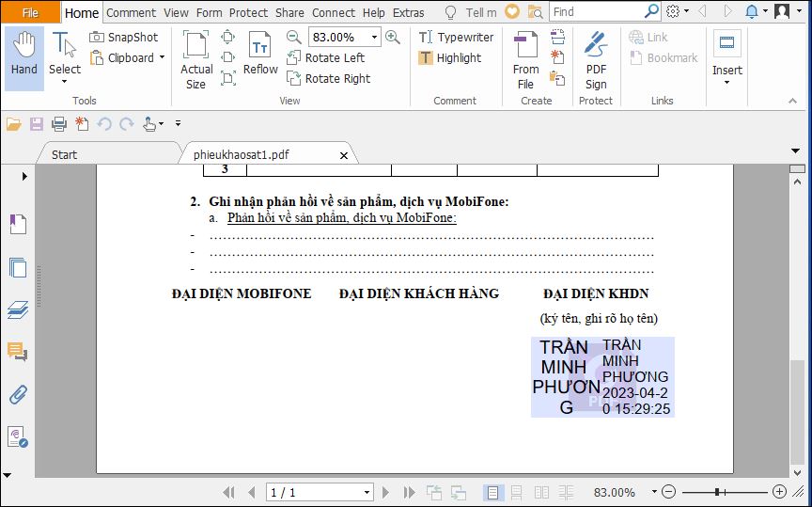Open the Layers panel

coord(18,310)
